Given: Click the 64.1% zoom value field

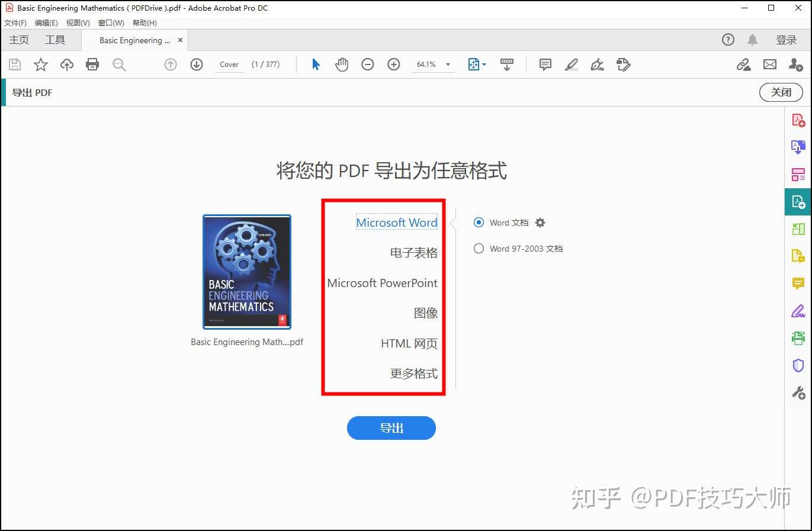Looking at the screenshot, I should tap(426, 65).
